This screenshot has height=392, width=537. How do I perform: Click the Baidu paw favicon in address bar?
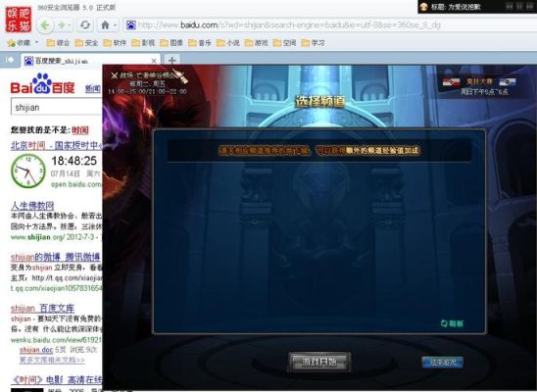[x=131, y=25]
